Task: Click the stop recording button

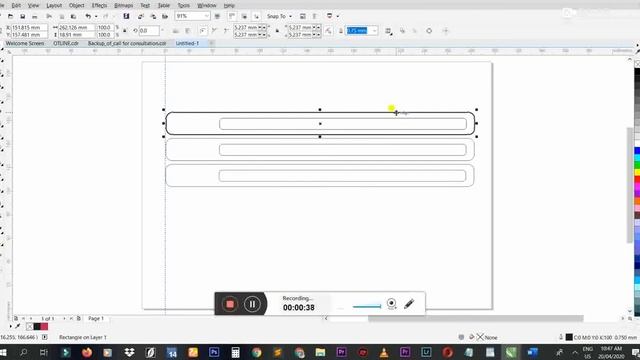Action: point(230,304)
